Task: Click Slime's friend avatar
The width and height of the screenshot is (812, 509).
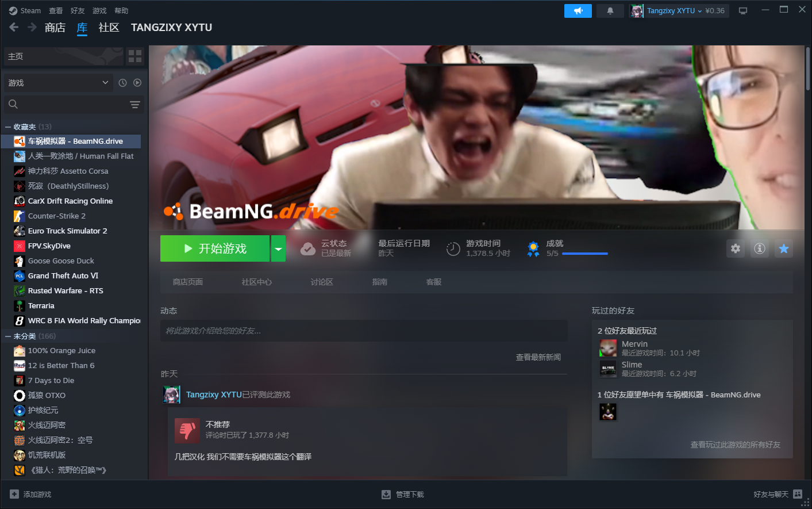Action: click(608, 369)
